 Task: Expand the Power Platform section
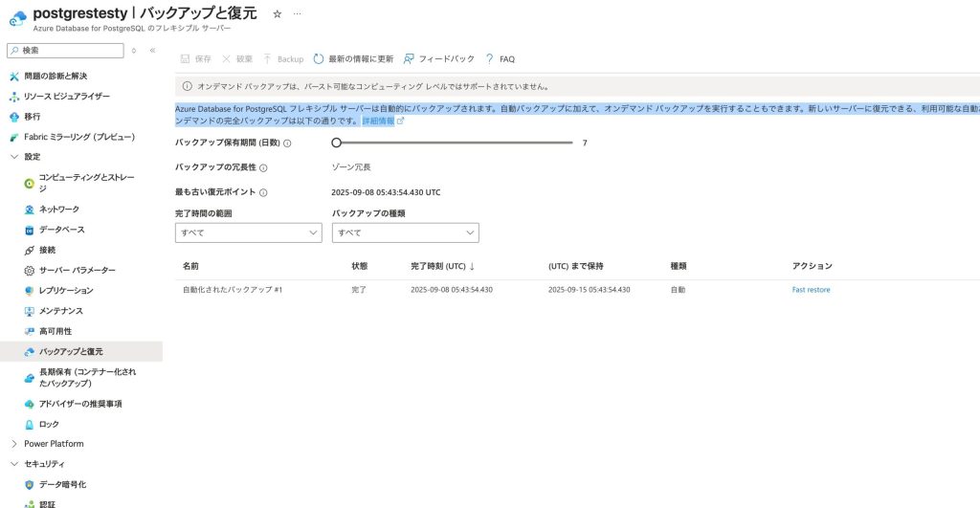pos(13,444)
